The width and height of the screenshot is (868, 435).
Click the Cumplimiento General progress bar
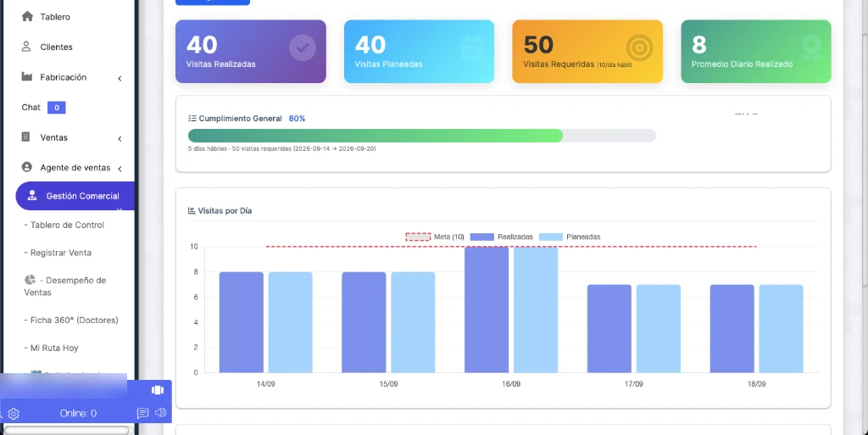pyautogui.click(x=422, y=136)
